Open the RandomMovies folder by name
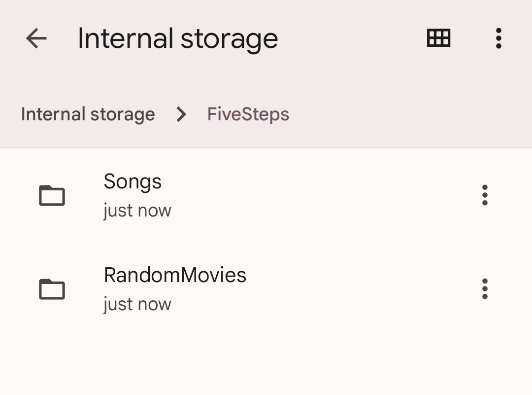The width and height of the screenshot is (532, 395). (175, 275)
